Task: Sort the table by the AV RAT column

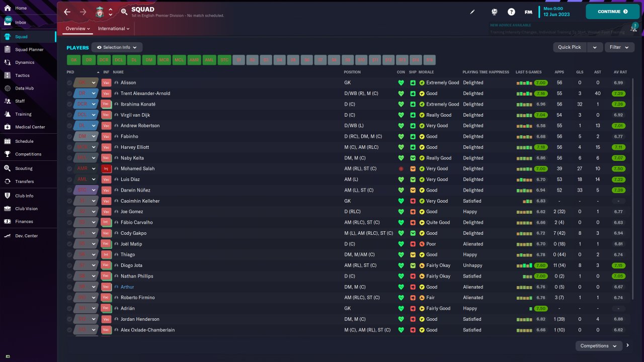Action: pyautogui.click(x=620, y=72)
